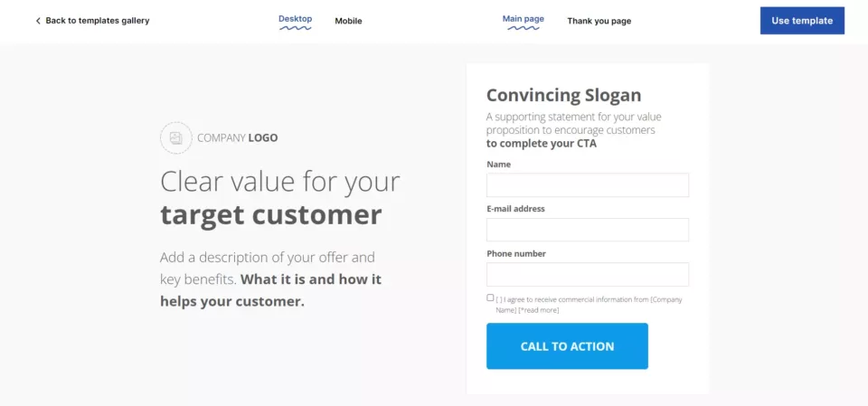Click the E-mail address field label

pyautogui.click(x=515, y=209)
